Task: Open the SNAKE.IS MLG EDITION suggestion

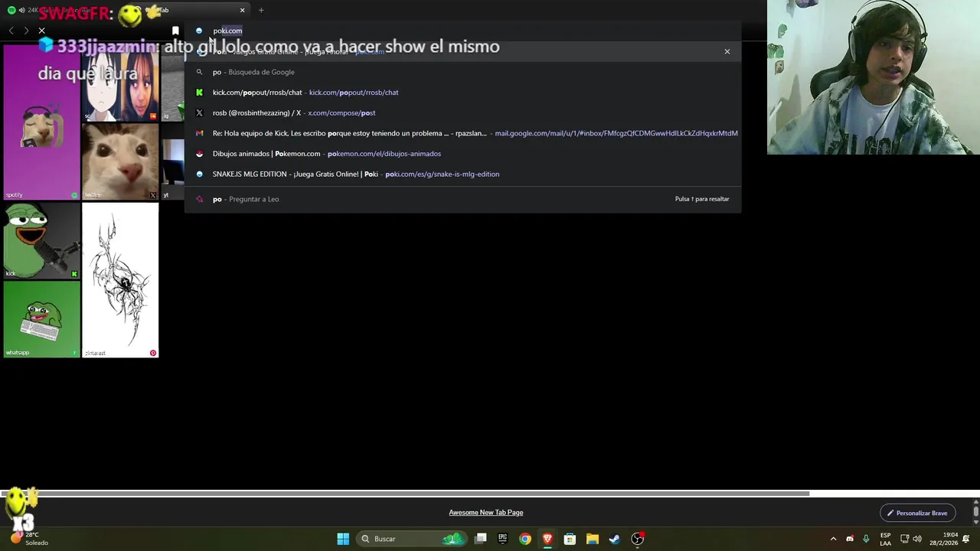Action: pos(462,174)
